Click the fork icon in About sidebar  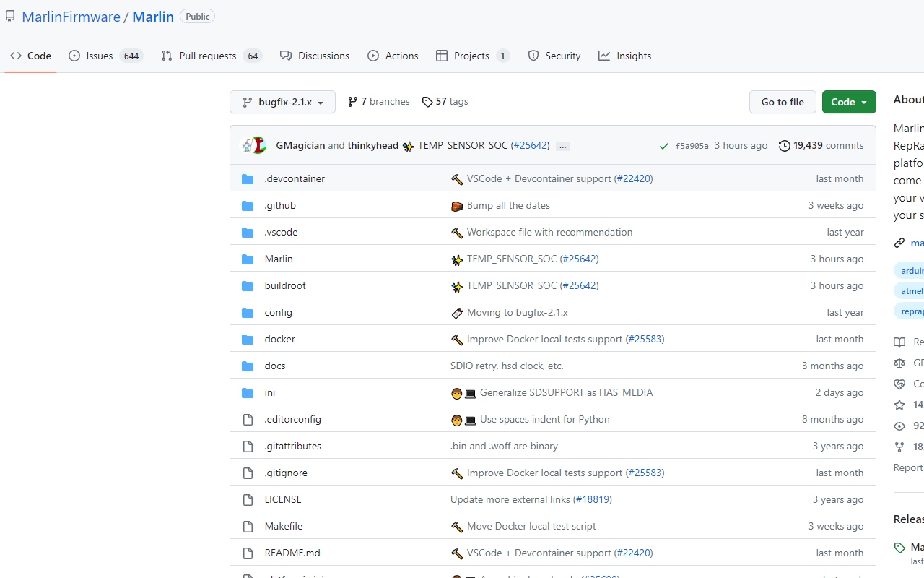[x=899, y=447]
